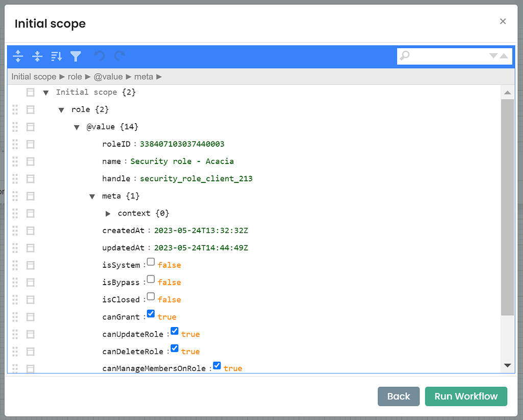Click the undo arrow icon

point(99,56)
